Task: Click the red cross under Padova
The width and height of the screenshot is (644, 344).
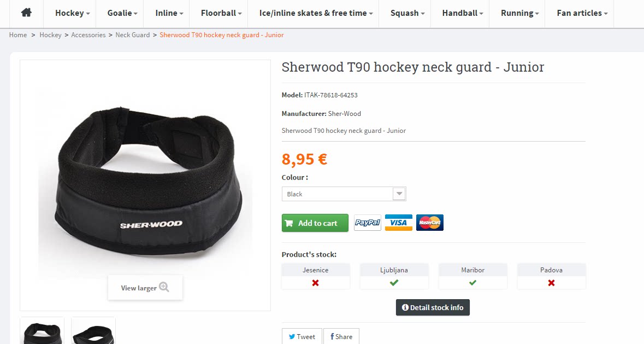Action: coord(551,283)
